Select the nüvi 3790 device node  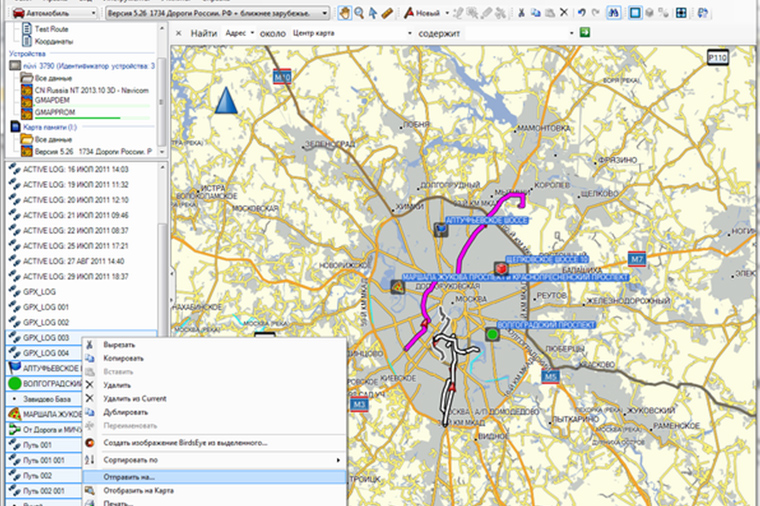[88, 65]
